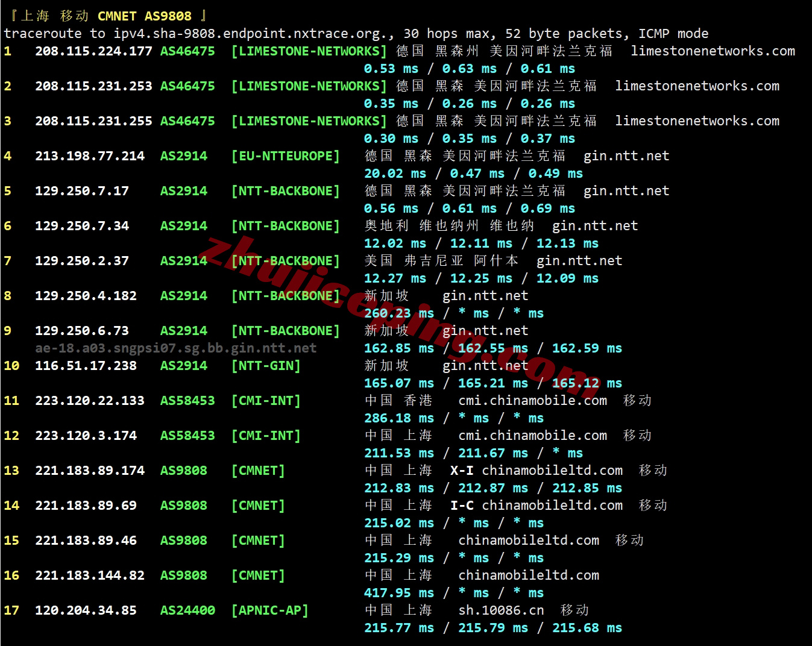Screen dimensions: 812x646
Task: Click IP 221.183.89.69 on hop 14
Action: click(x=86, y=506)
